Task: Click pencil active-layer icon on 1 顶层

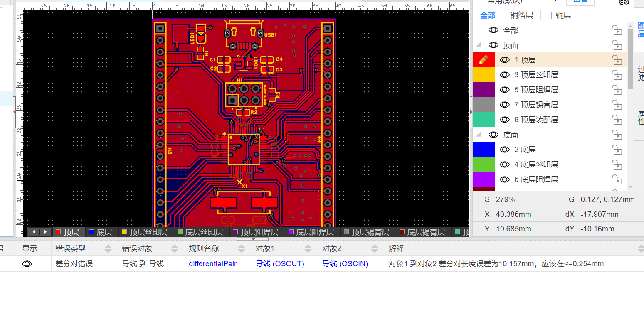Action: click(x=484, y=60)
